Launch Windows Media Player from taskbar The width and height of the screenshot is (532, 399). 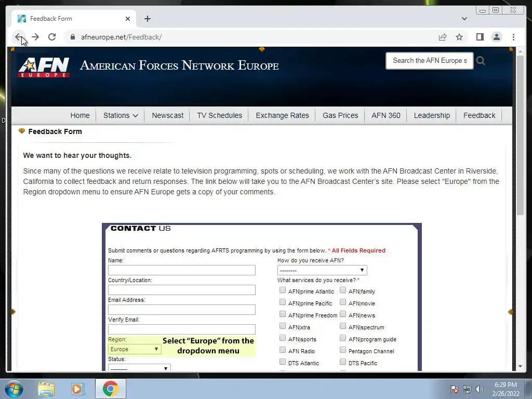78,389
